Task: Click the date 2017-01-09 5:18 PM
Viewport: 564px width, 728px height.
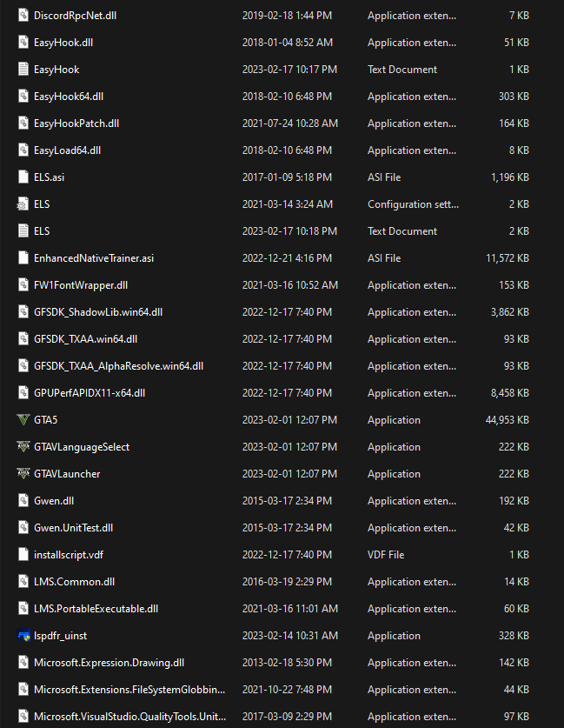Action: tap(287, 177)
